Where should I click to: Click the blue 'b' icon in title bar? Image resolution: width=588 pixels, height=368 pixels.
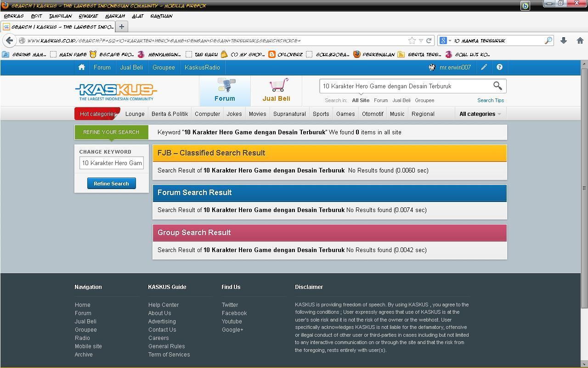525,6
